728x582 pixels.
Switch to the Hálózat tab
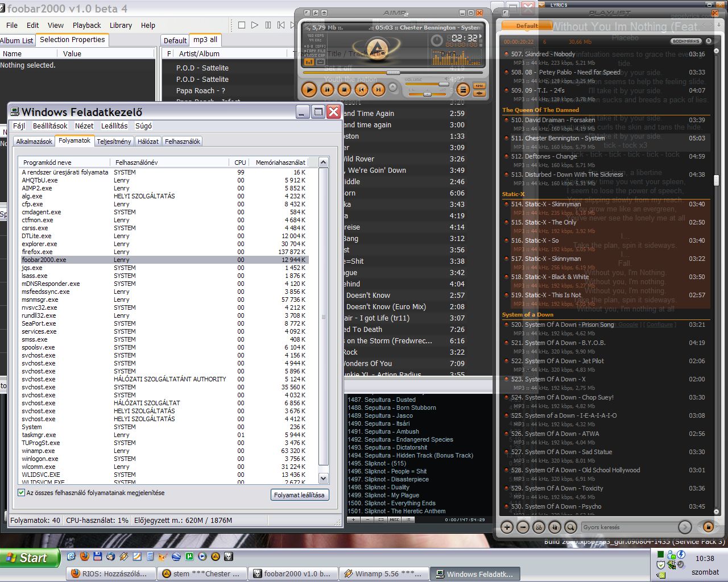[x=148, y=141]
